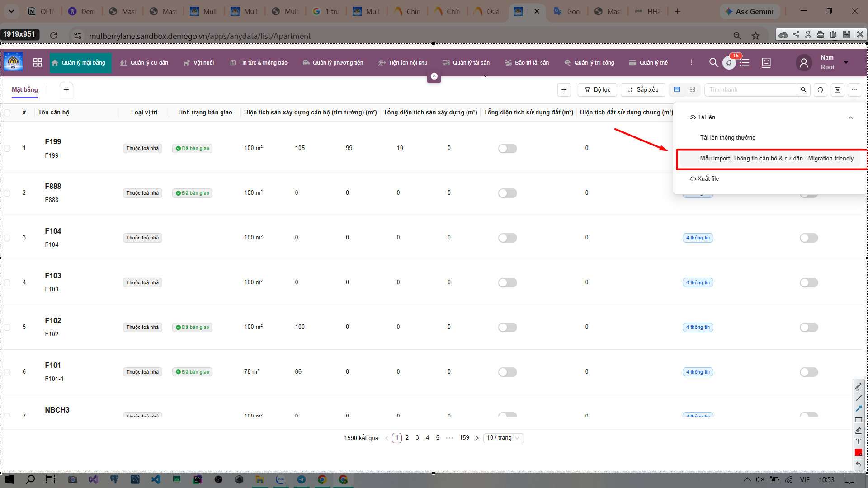Copy screenshot with Lightshot copy icon
Viewport: 868px width, 488px height.
tap(834, 34)
